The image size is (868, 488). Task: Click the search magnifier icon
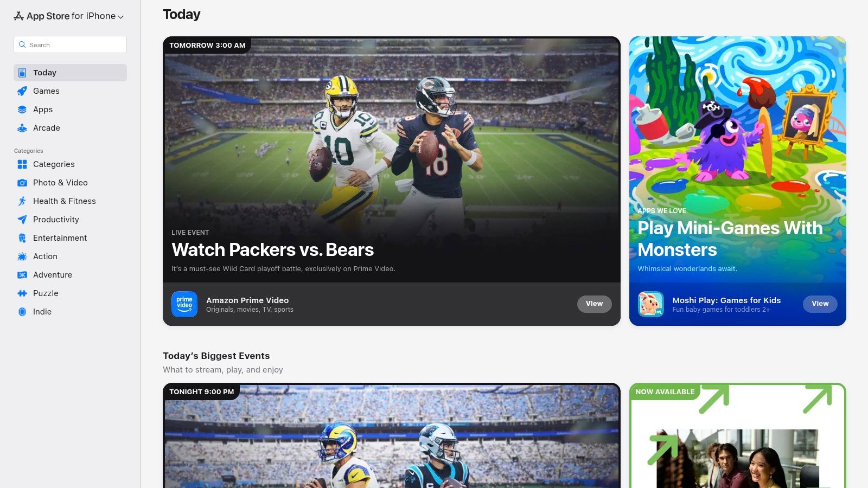click(22, 44)
